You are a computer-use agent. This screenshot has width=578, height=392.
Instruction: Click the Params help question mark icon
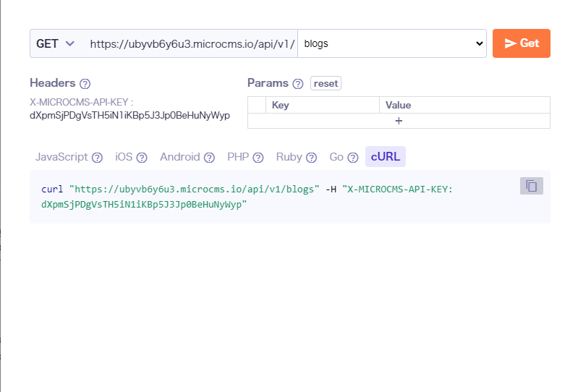tap(298, 84)
